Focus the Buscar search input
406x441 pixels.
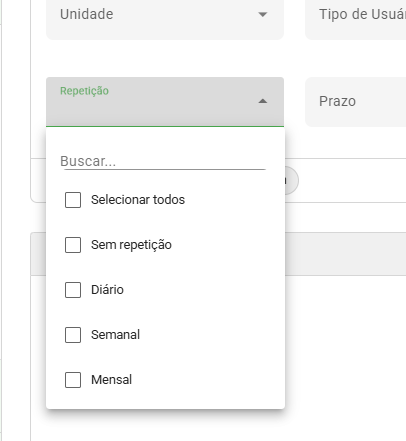point(163,161)
